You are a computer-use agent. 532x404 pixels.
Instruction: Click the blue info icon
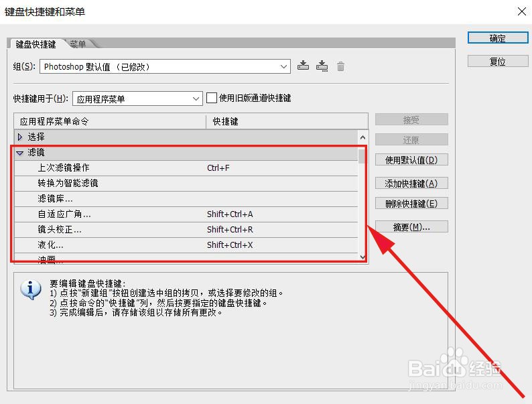pos(31,289)
